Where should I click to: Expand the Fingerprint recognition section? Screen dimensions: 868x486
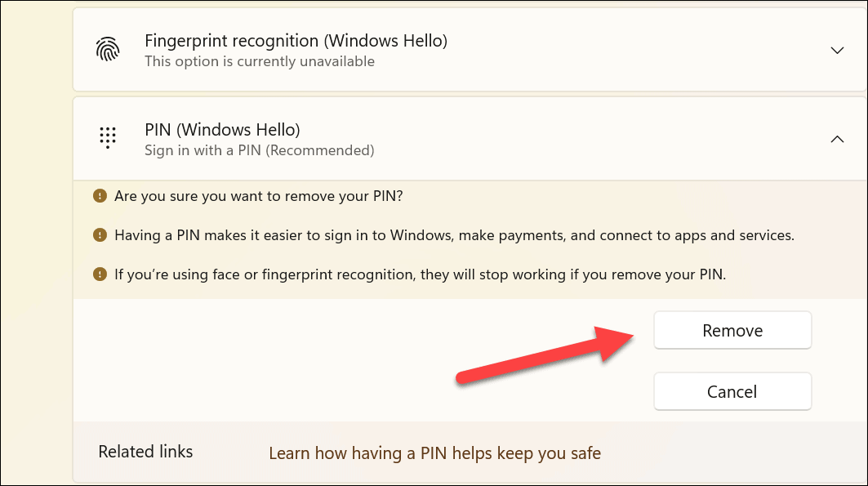coord(837,50)
